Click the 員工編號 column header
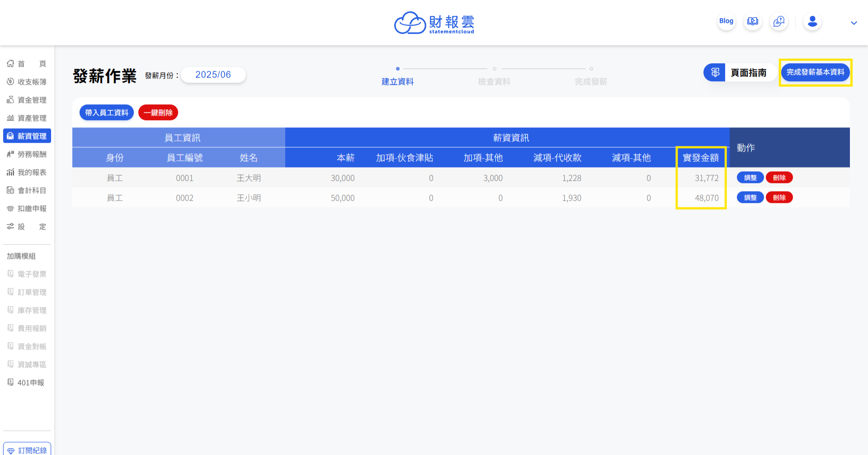 tap(184, 158)
